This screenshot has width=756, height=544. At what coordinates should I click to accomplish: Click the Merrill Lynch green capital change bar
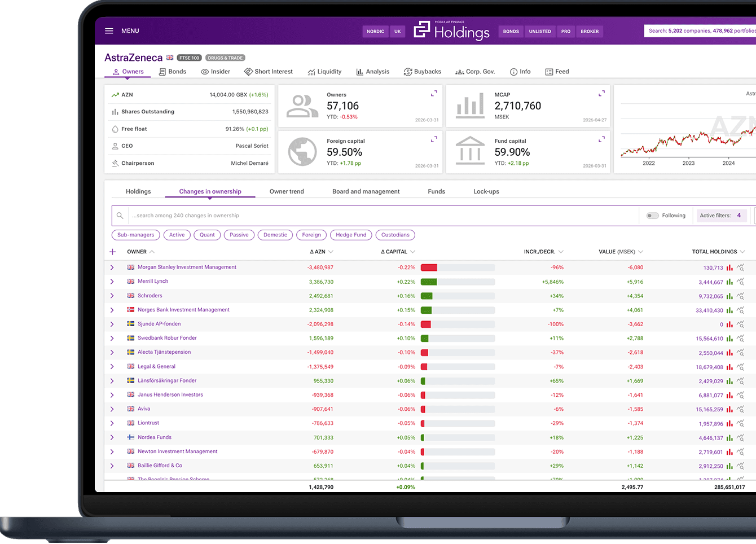tap(429, 282)
